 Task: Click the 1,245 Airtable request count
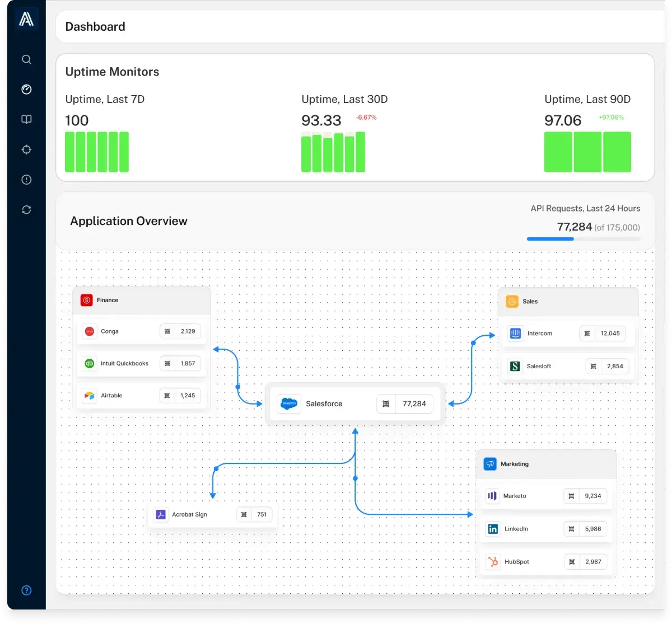point(188,396)
